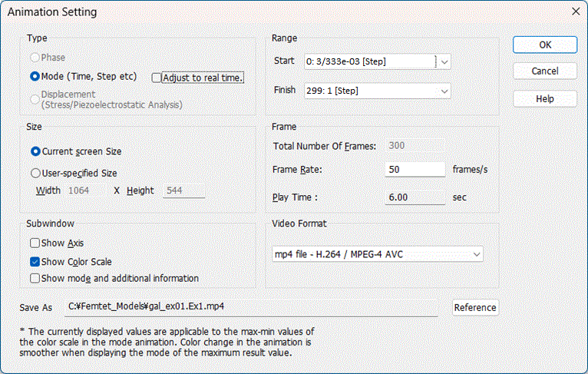The height and width of the screenshot is (374, 588).
Task: Enable the Adjust to real time checkbox
Action: [x=157, y=78]
